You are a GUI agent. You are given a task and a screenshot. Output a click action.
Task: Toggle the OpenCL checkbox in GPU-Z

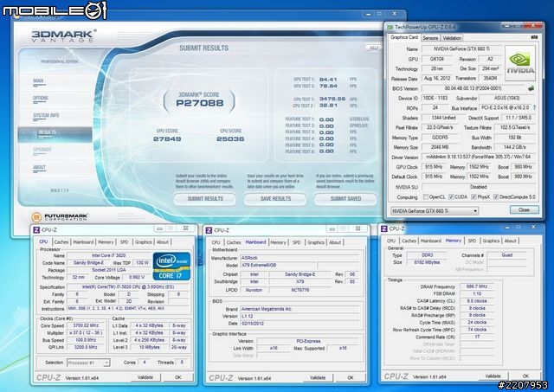[x=426, y=196]
